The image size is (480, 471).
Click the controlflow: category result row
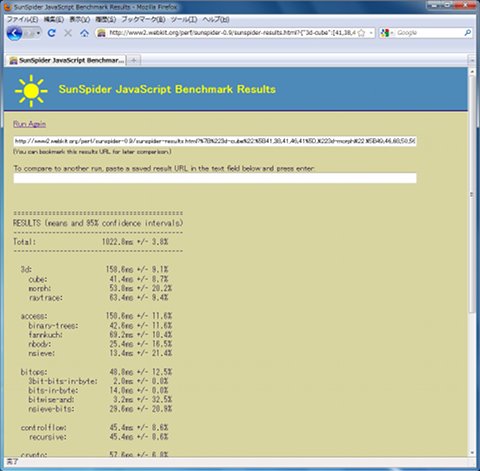(94, 427)
